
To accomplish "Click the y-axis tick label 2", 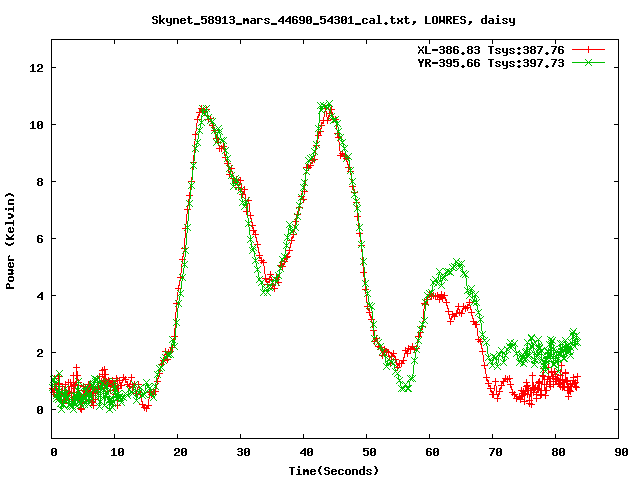I will pos(40,353).
